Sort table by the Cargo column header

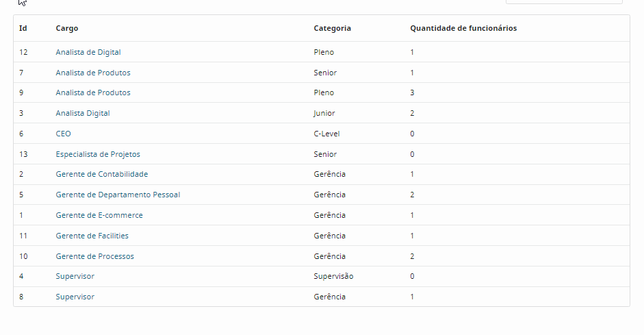point(67,28)
